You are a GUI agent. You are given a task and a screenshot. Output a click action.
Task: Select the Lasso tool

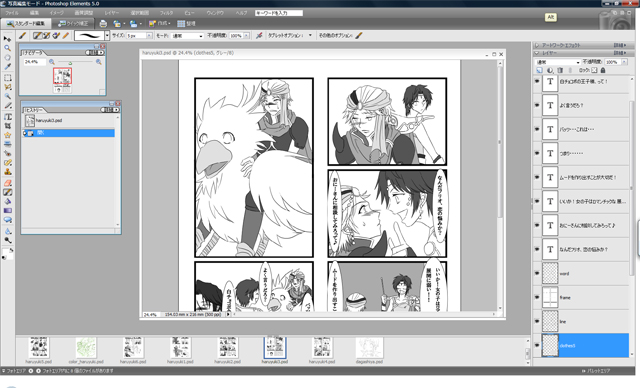pyautogui.click(x=7, y=87)
